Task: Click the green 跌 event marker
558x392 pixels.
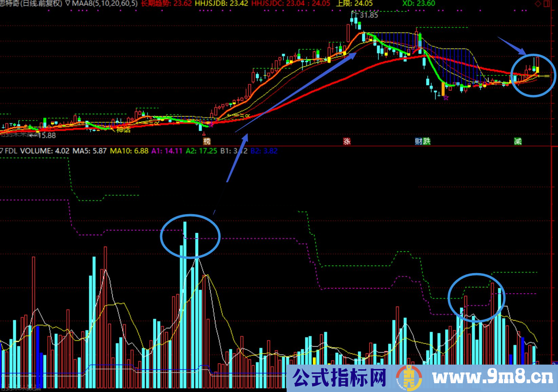Action: [427, 141]
